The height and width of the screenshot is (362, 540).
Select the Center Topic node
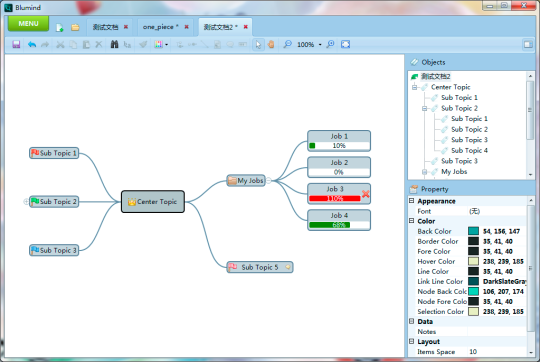(153, 202)
